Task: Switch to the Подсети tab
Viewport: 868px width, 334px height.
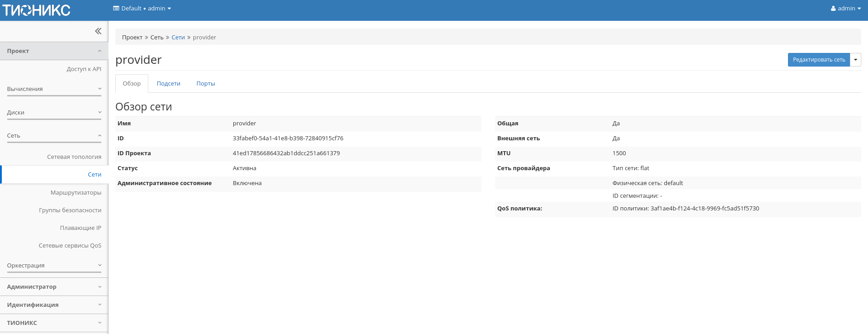Action: tap(168, 84)
